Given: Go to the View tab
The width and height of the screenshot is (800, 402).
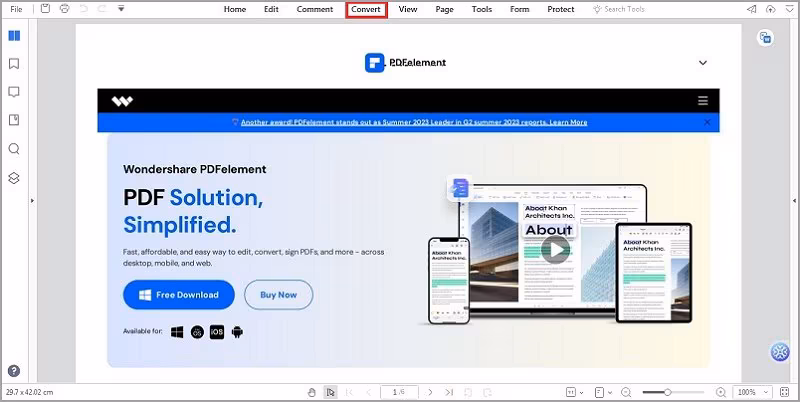Looking at the screenshot, I should point(408,9).
